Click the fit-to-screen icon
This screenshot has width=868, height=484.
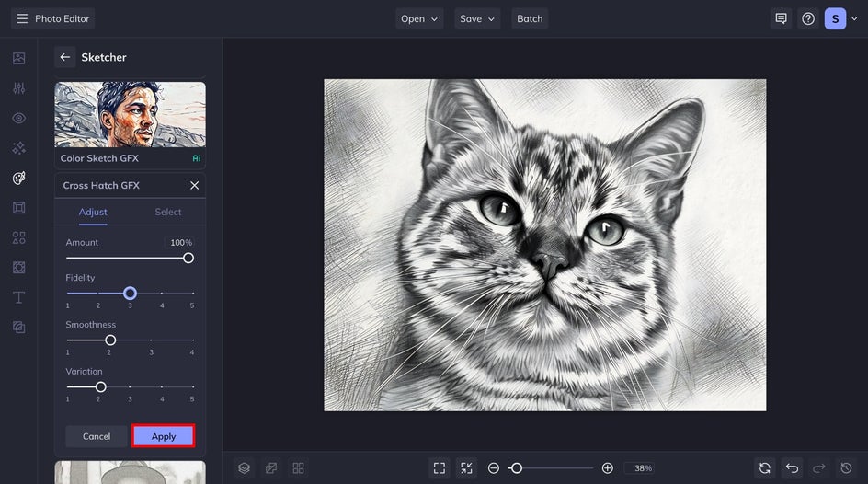click(440, 468)
